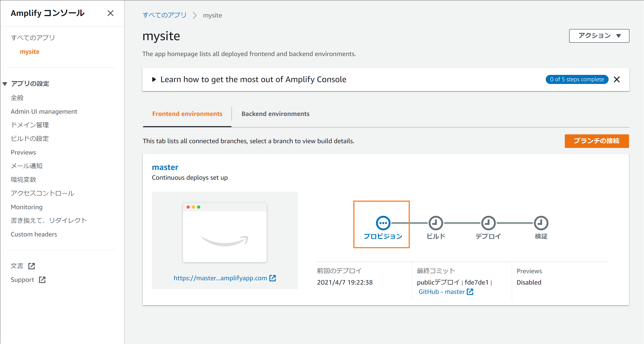Open the 文書 documentation link
The height and width of the screenshot is (344, 644).
point(17,266)
